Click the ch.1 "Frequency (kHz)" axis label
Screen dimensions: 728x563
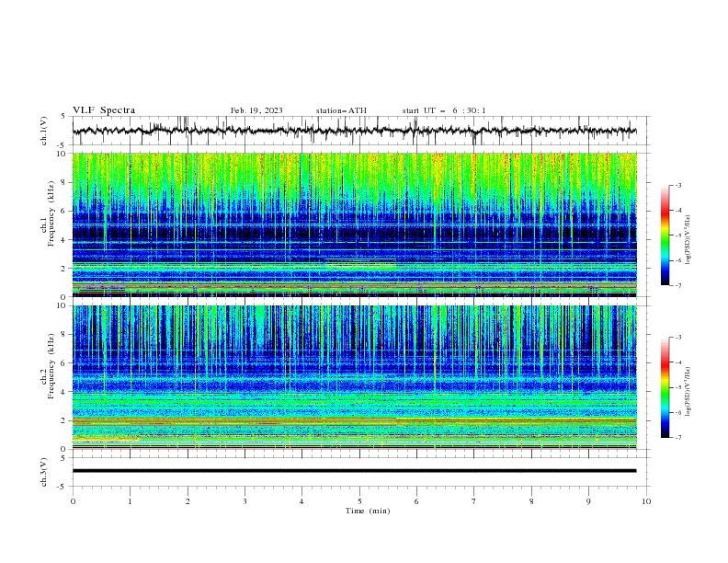[x=51, y=214]
